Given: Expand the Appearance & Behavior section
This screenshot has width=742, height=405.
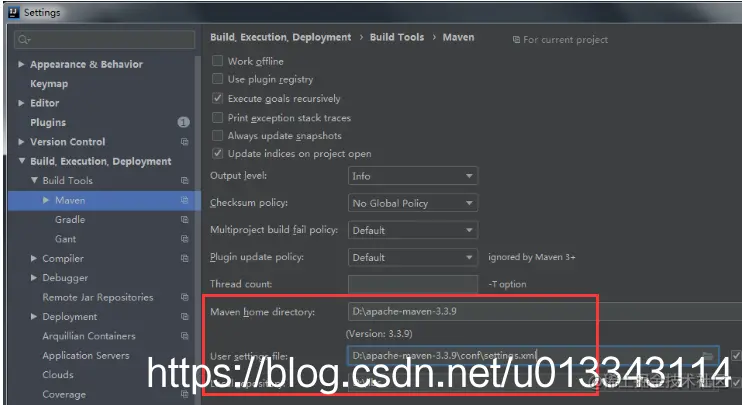Looking at the screenshot, I should pyautogui.click(x=21, y=64).
